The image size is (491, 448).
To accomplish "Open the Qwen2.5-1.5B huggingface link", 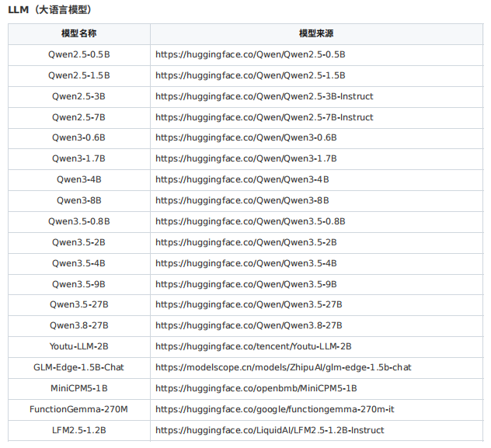I will (x=250, y=76).
